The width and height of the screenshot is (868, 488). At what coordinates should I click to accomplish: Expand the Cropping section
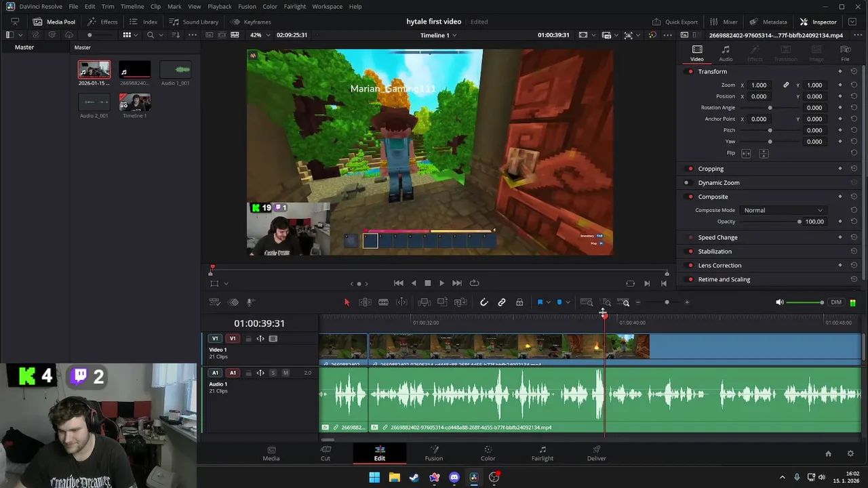(711, 169)
